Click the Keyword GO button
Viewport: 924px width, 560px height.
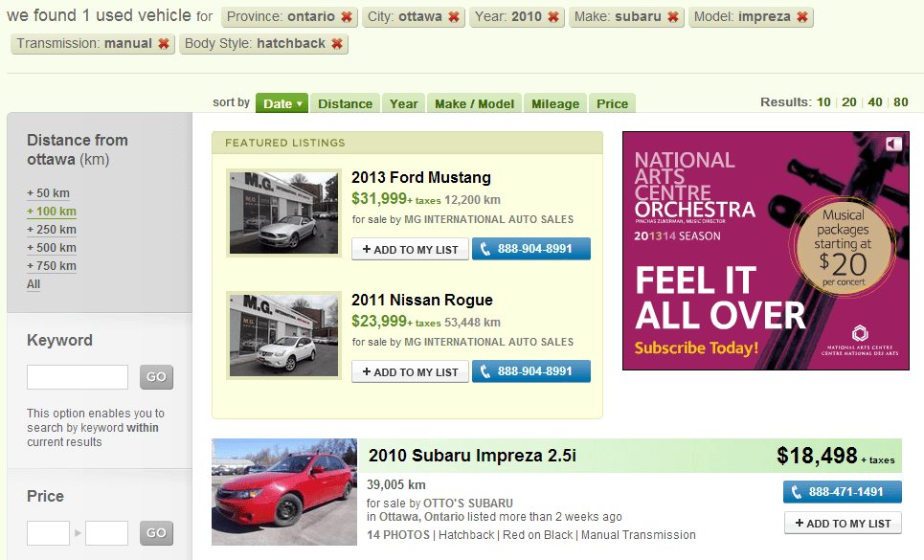click(x=156, y=377)
